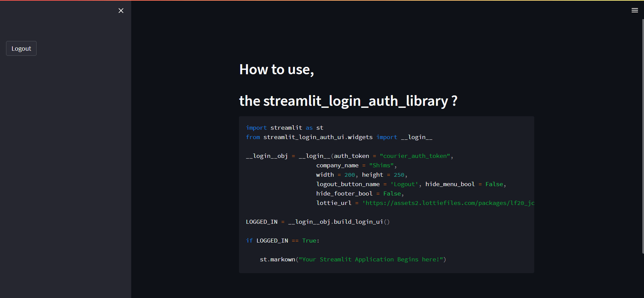Click the Logout button
Screen dimensions: 644x298
point(21,48)
